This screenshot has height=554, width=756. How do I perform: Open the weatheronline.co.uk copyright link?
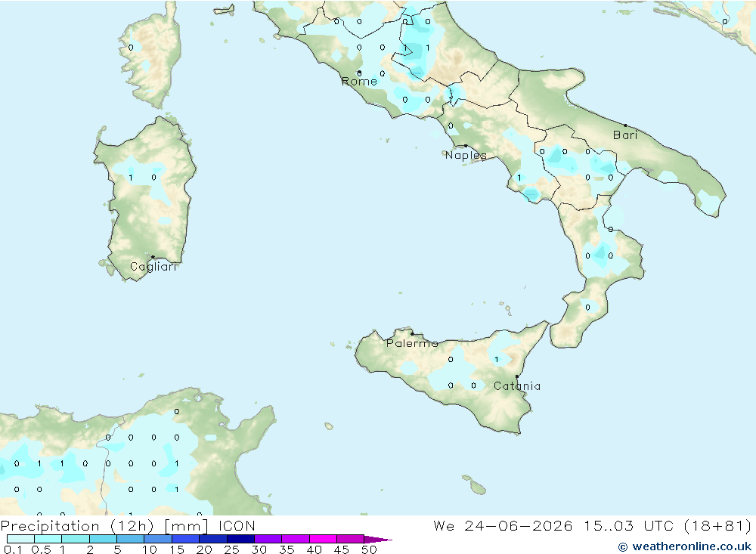(x=685, y=546)
